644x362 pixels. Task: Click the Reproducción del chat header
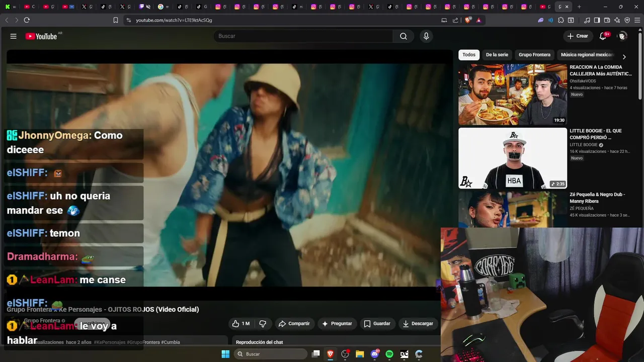tap(260, 342)
